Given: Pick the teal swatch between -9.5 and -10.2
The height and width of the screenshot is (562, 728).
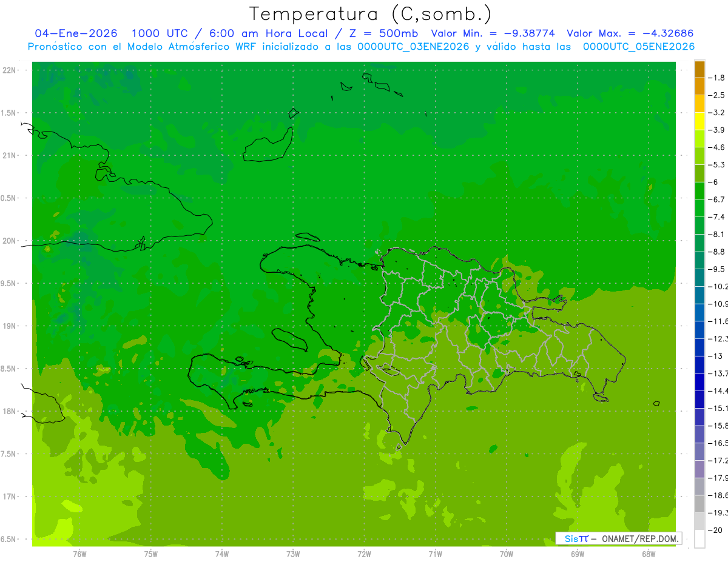Looking at the screenshot, I should (699, 278).
